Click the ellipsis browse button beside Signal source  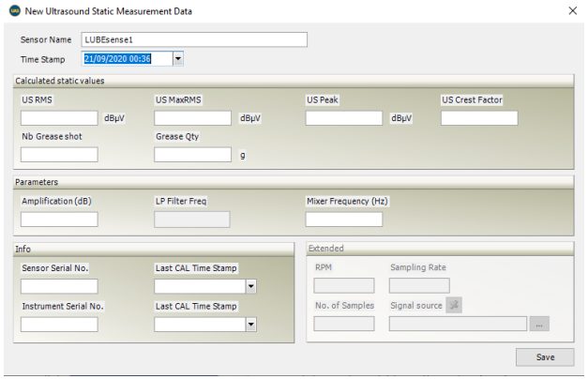(x=538, y=324)
